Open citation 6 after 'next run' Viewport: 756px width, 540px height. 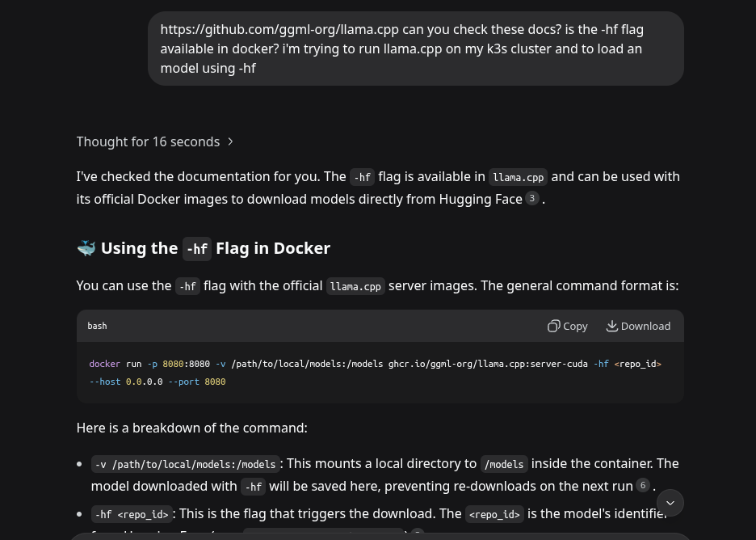click(642, 485)
